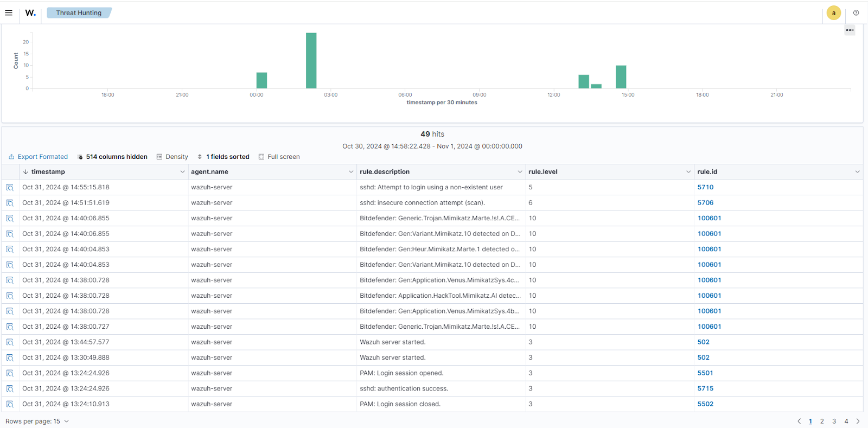Go to page 3 of results

[x=834, y=421]
